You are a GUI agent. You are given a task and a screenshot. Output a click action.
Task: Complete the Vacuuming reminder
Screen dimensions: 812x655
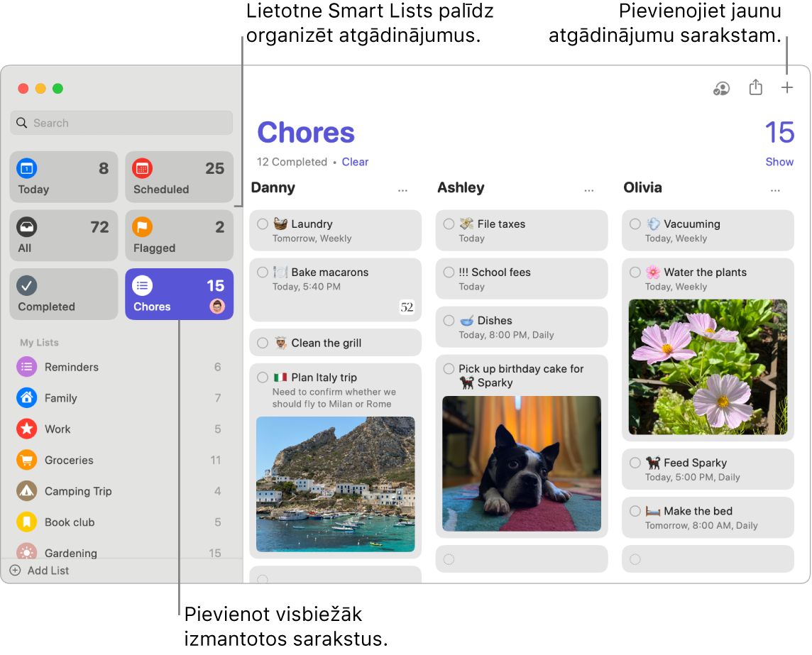[635, 223]
